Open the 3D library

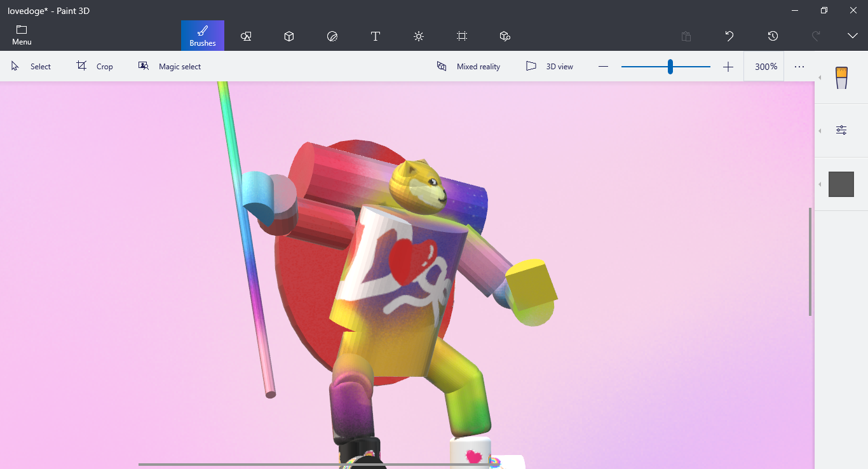(x=505, y=36)
